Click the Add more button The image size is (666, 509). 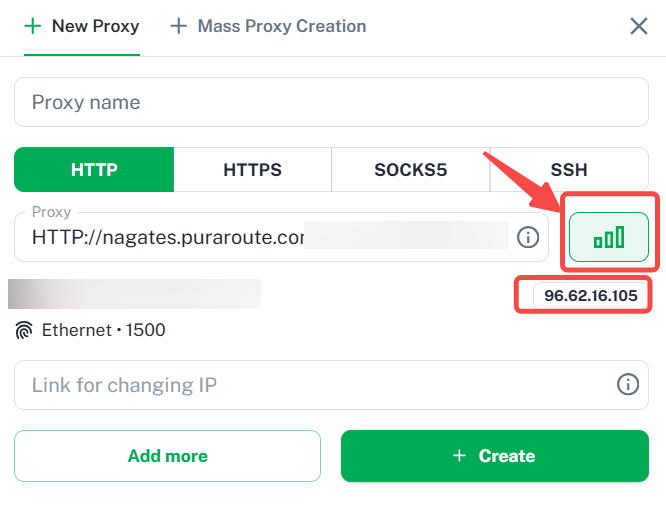coord(167,456)
